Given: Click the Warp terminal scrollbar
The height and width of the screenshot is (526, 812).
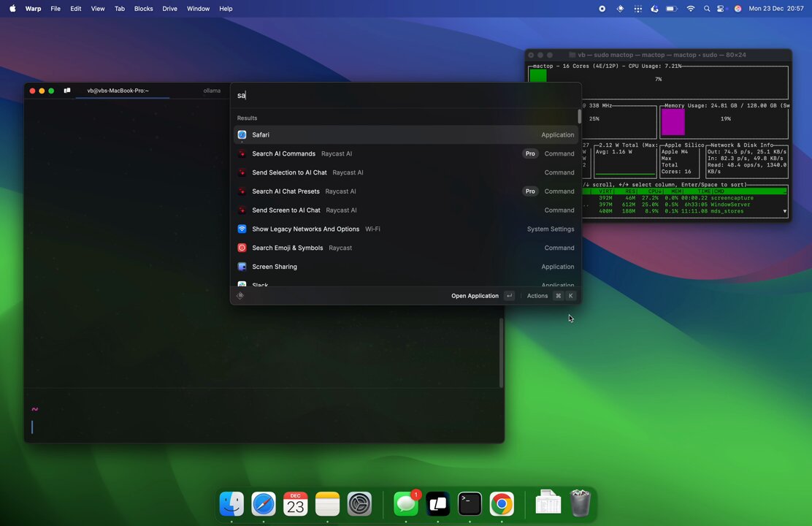Looking at the screenshot, I should click(501, 353).
